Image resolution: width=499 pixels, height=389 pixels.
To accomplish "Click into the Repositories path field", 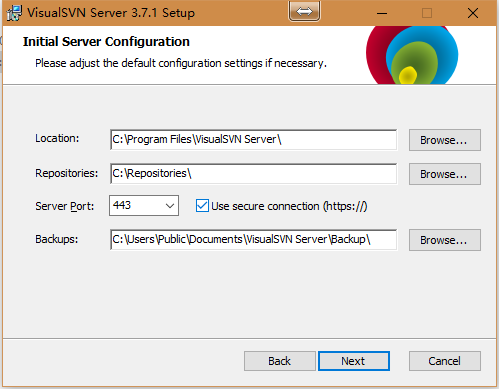I will [x=253, y=174].
